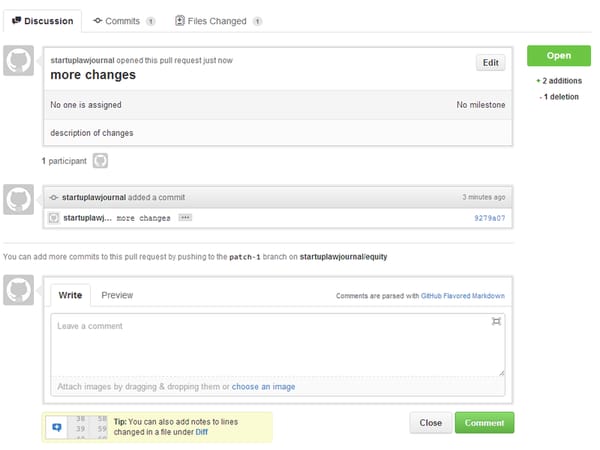Toggle fullscreen (zen) mode in comment box

point(496,321)
